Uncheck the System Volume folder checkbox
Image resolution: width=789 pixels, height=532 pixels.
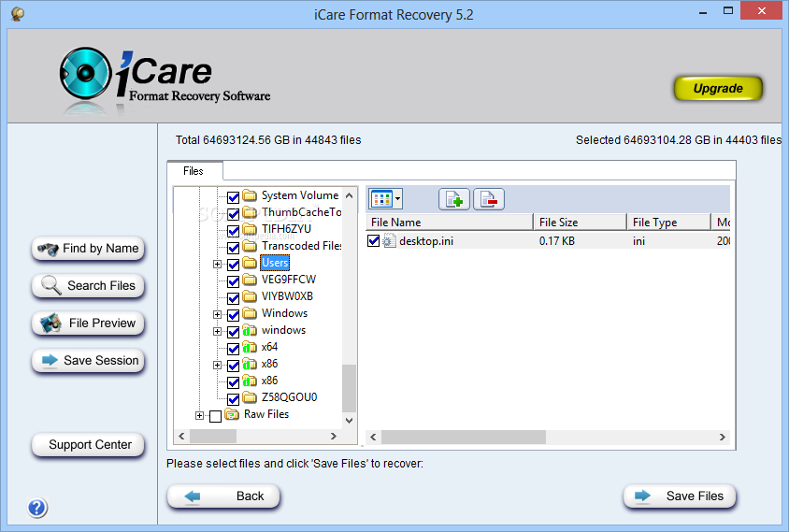233,197
